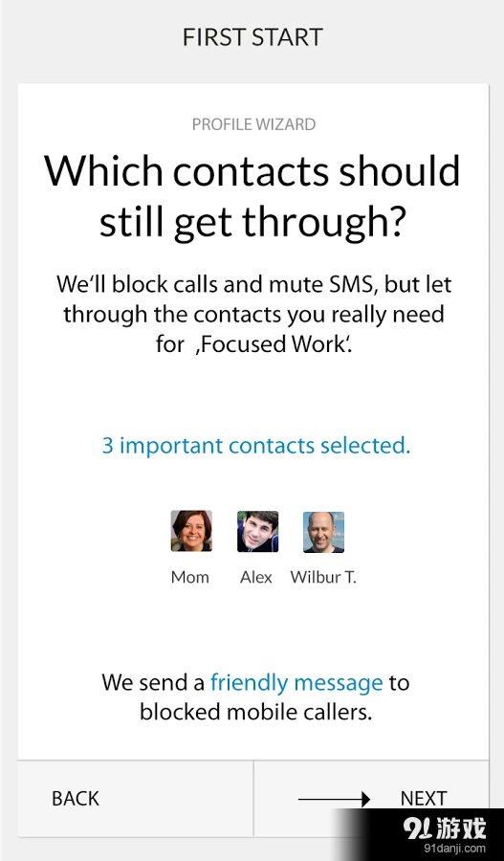Screen dimensions: 504x861
Task: Click the 91 game watermark logo
Action: tap(445, 828)
